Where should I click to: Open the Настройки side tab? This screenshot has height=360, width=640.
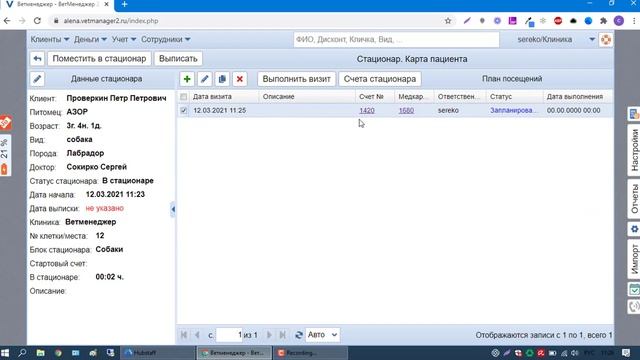[x=634, y=150]
